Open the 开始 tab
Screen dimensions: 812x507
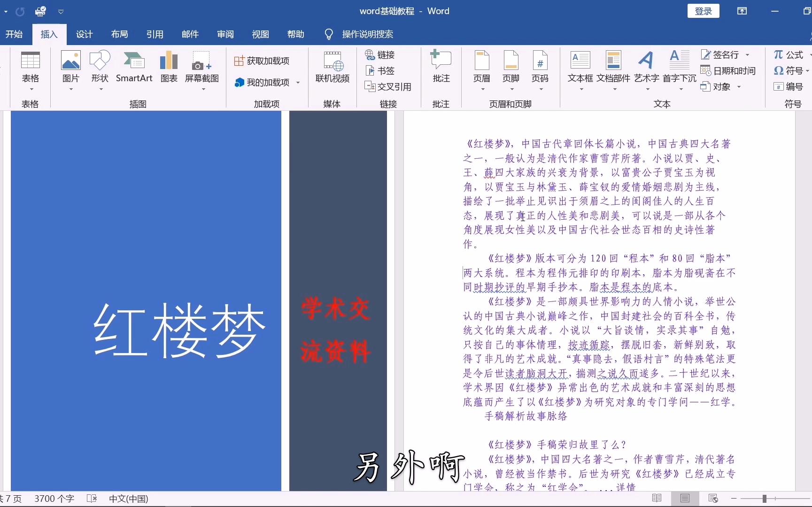point(14,34)
